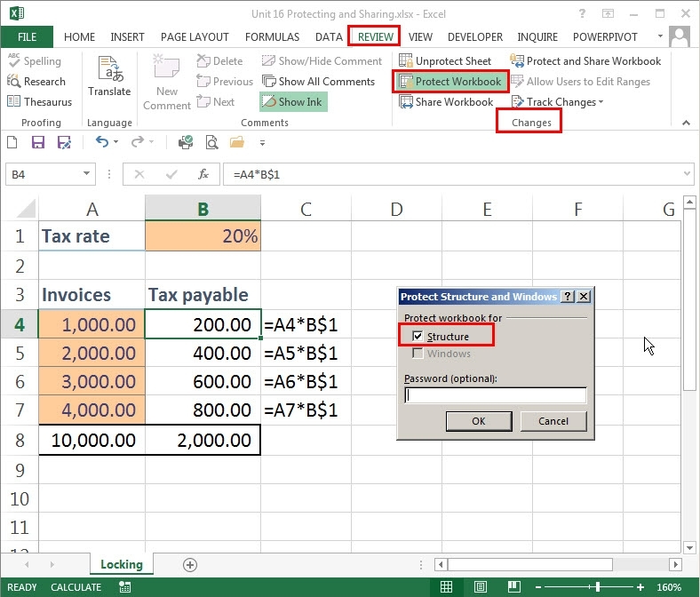The image size is (700, 597).
Task: Click the zoom slider handle
Action: [x=597, y=587]
